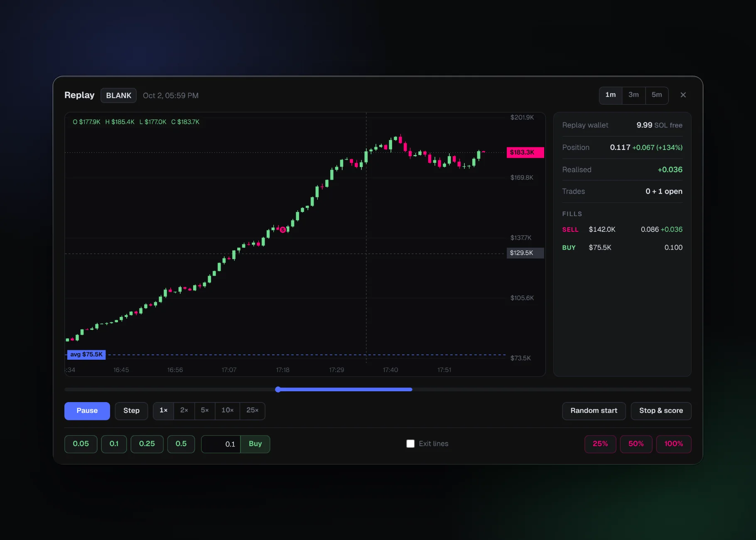Image resolution: width=756 pixels, height=540 pixels.
Task: Set playback speed to 5×
Action: click(205, 411)
